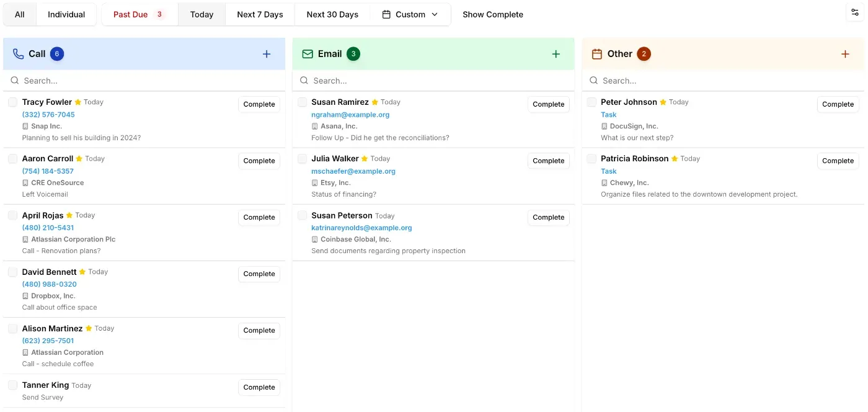The height and width of the screenshot is (412, 868).
Task: Click the star icon next to Tracy Fowler
Action: (78, 102)
